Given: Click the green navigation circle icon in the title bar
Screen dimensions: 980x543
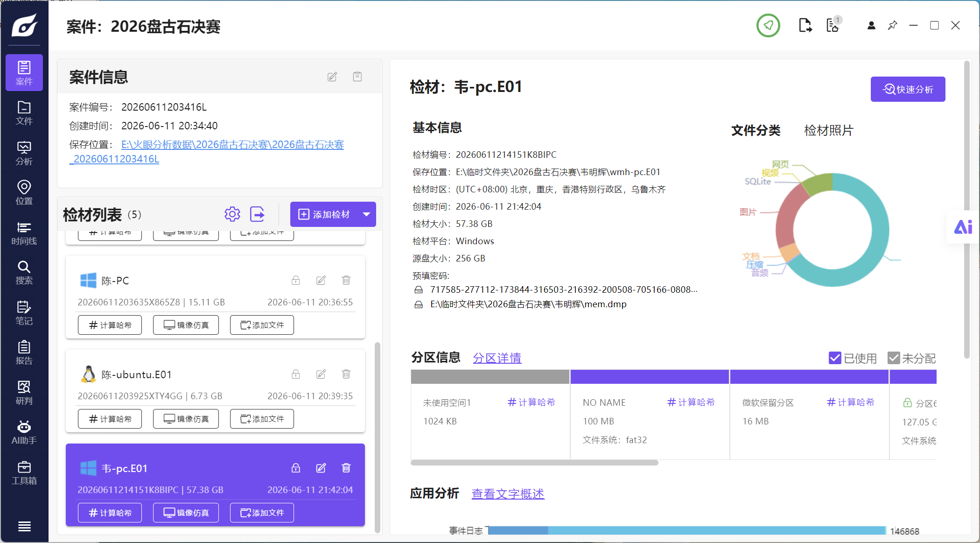Looking at the screenshot, I should [768, 25].
